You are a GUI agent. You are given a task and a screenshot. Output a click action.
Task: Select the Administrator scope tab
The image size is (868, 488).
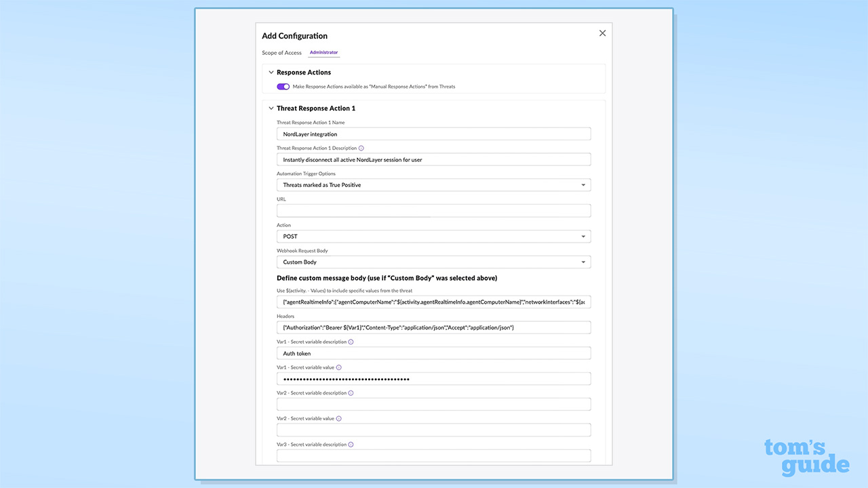[323, 53]
